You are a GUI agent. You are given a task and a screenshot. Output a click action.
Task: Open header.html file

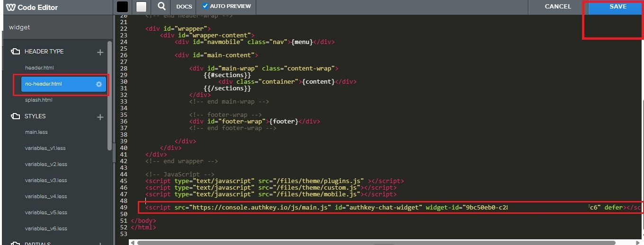[39, 68]
